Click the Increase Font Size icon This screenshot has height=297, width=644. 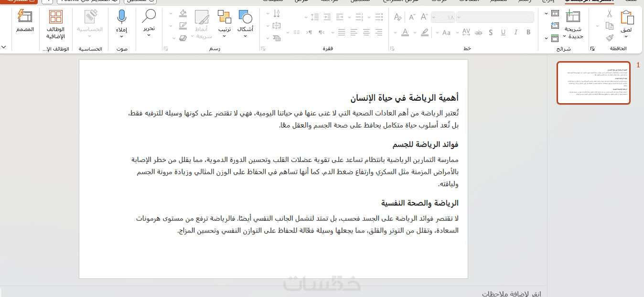point(425,17)
